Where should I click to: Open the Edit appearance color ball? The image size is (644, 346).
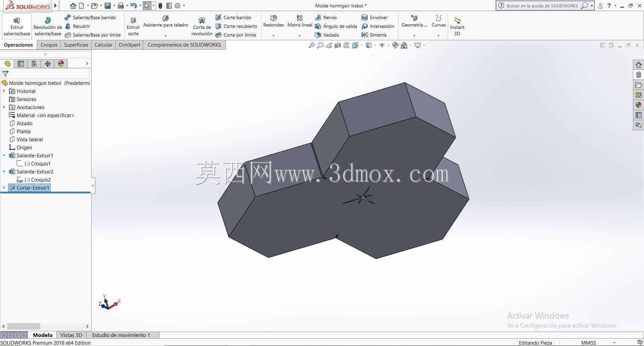pos(395,45)
